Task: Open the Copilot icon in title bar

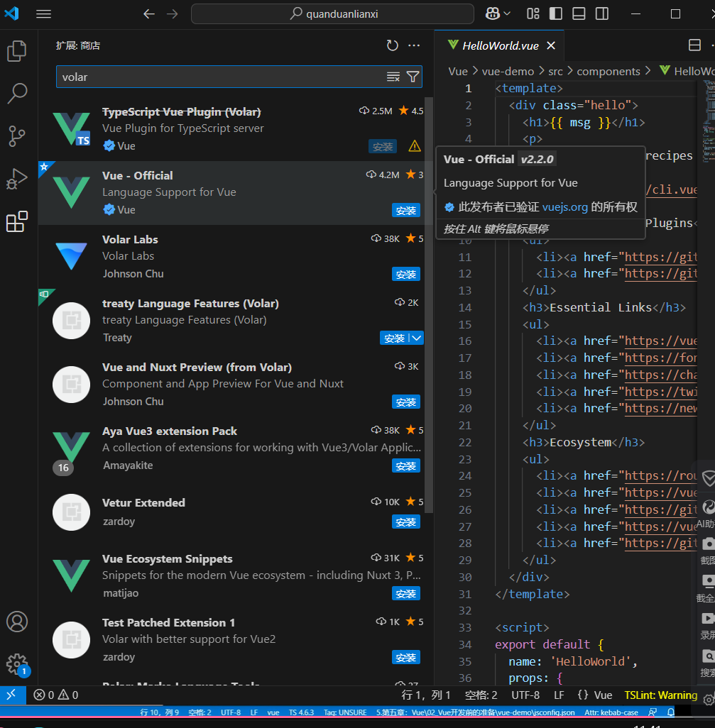Action: click(x=493, y=14)
